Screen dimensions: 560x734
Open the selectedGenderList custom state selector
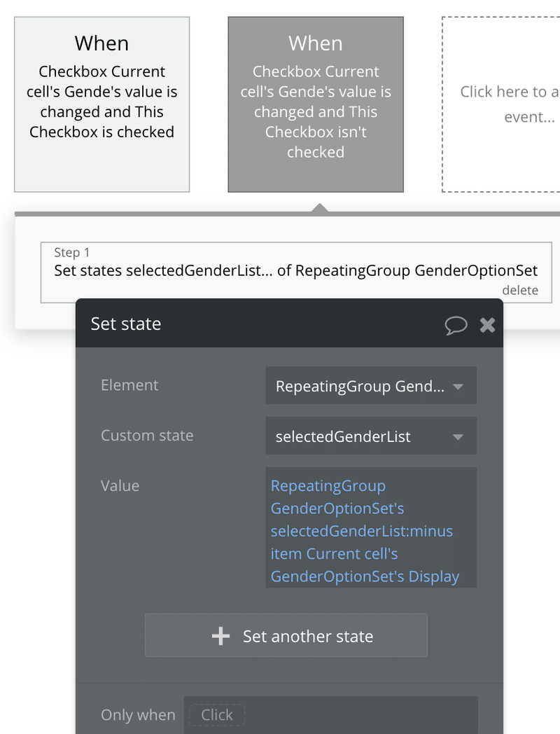(371, 436)
